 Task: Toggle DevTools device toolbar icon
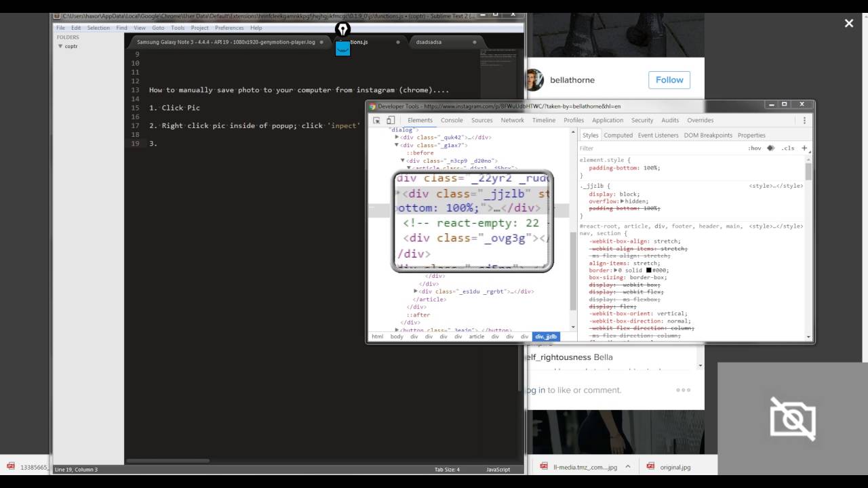[391, 120]
